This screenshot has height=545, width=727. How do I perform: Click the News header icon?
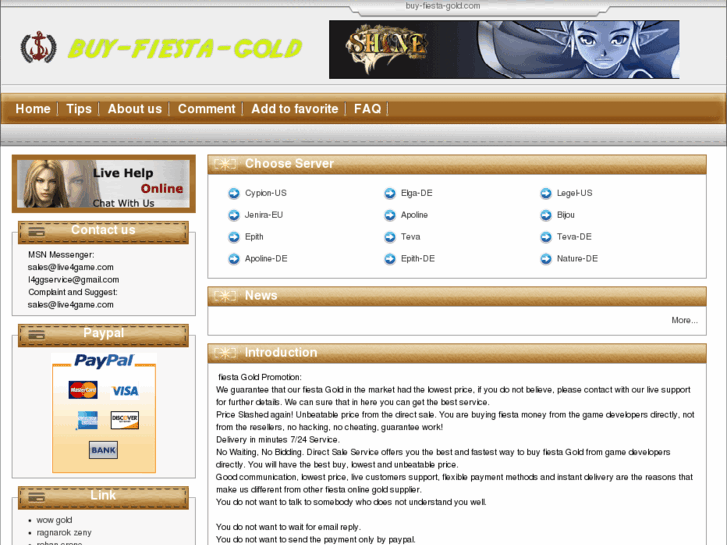click(x=225, y=295)
